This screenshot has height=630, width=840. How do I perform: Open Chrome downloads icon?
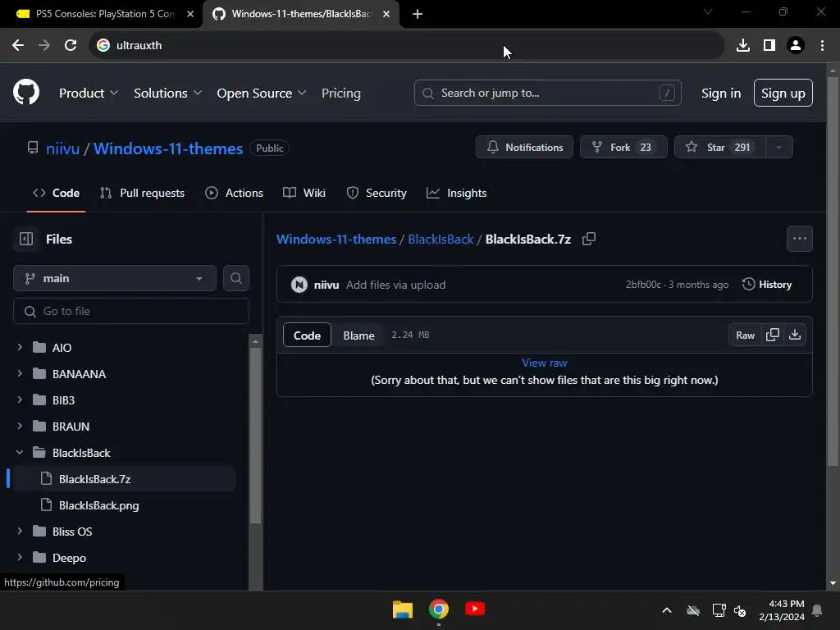(743, 46)
